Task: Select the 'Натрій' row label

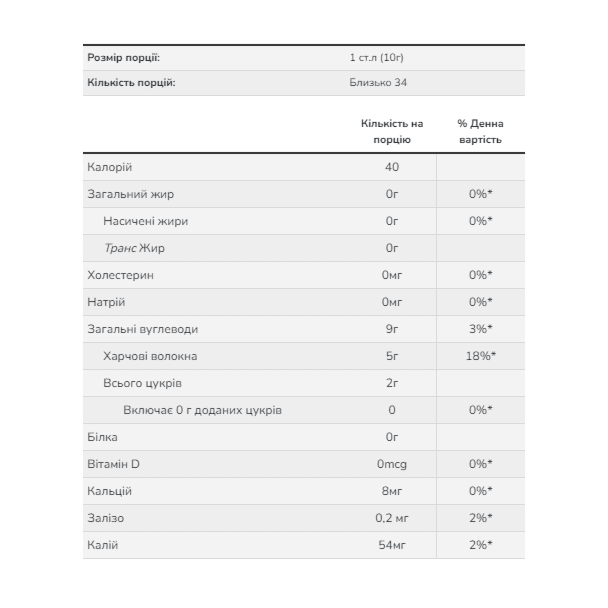Action: [106, 302]
